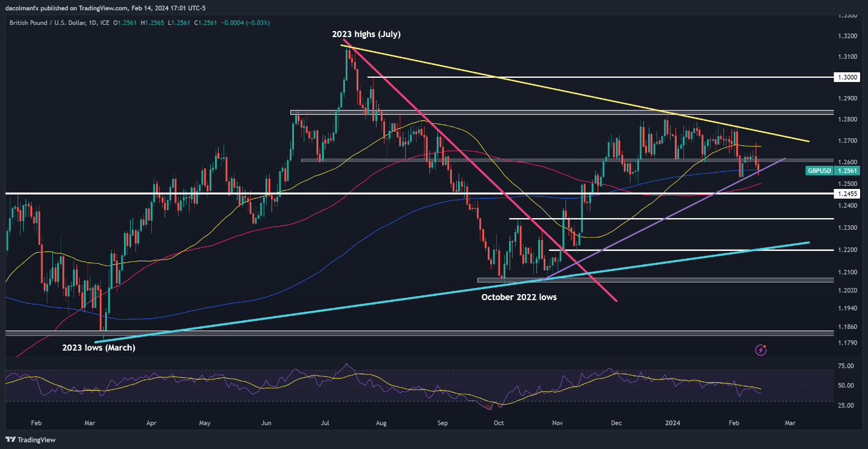Image resolution: width=868 pixels, height=449 pixels.
Task: Select the 'October 2022 lows' annotation
Action: pyautogui.click(x=519, y=297)
